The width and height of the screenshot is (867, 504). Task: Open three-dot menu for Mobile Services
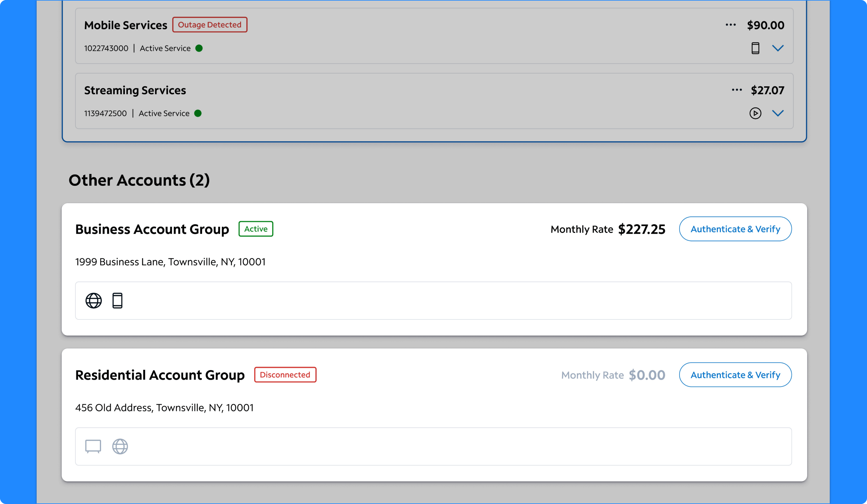(731, 25)
